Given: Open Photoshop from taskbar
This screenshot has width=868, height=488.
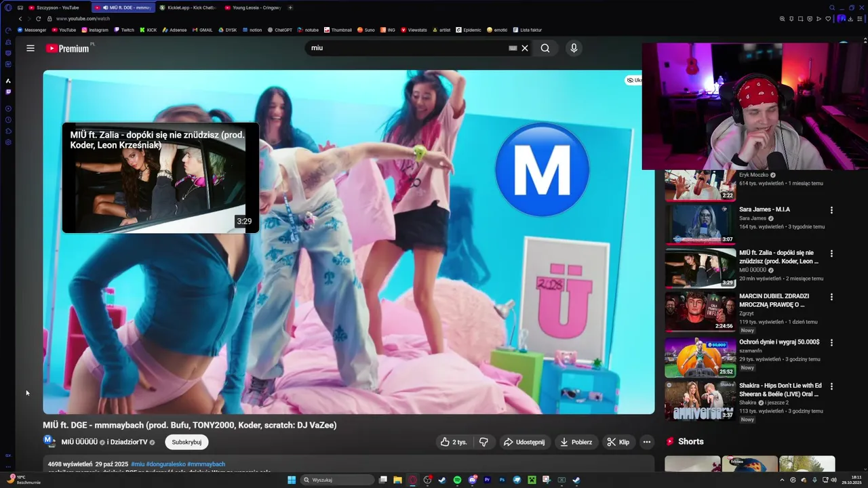Looking at the screenshot, I should (502, 480).
